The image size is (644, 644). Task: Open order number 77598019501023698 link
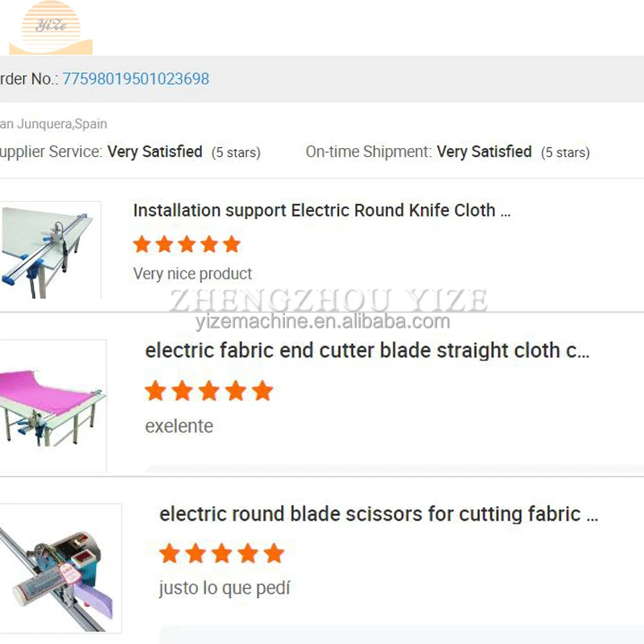135,79
